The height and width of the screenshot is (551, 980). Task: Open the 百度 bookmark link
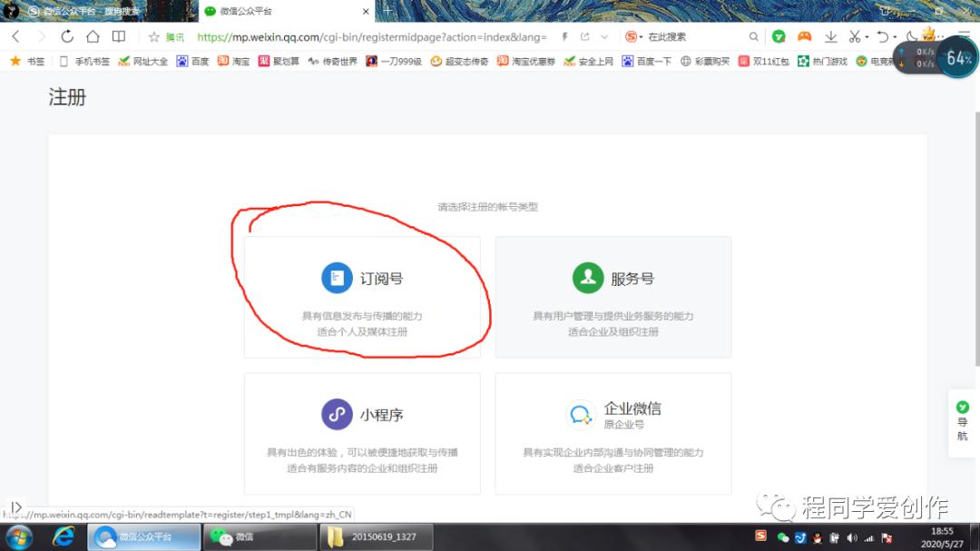pos(191,64)
